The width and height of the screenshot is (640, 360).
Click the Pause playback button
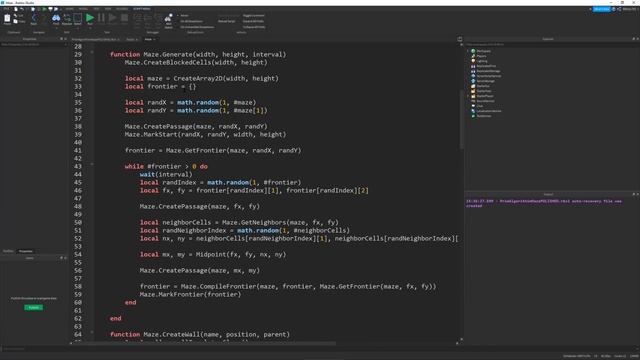click(x=101, y=18)
